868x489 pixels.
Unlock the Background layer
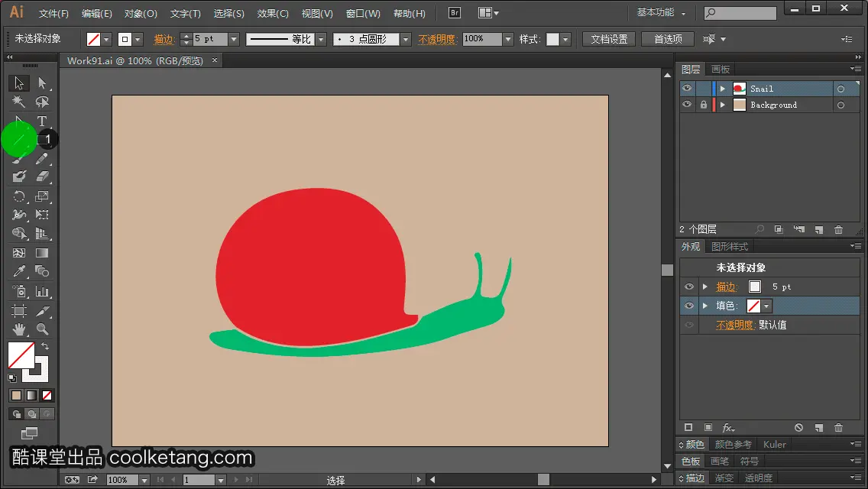[703, 105]
